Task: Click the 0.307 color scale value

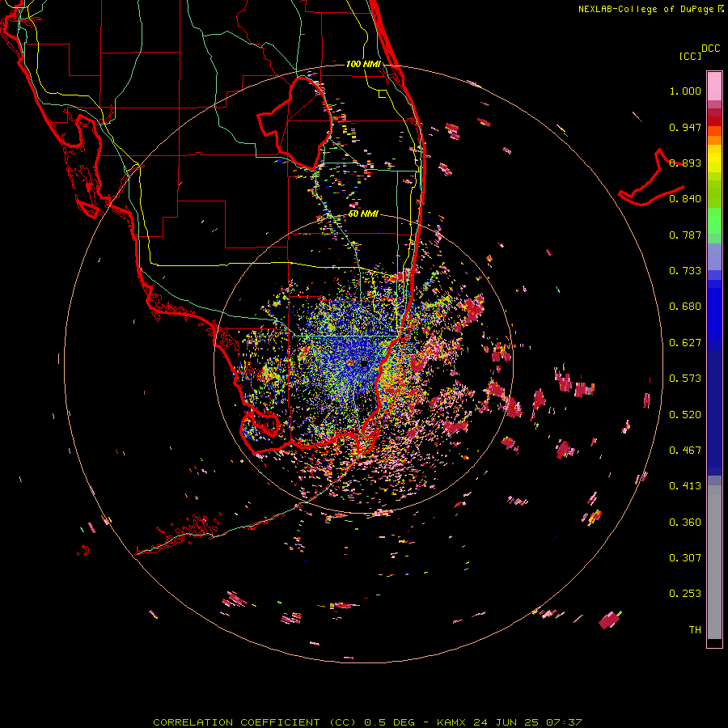Action: click(685, 558)
